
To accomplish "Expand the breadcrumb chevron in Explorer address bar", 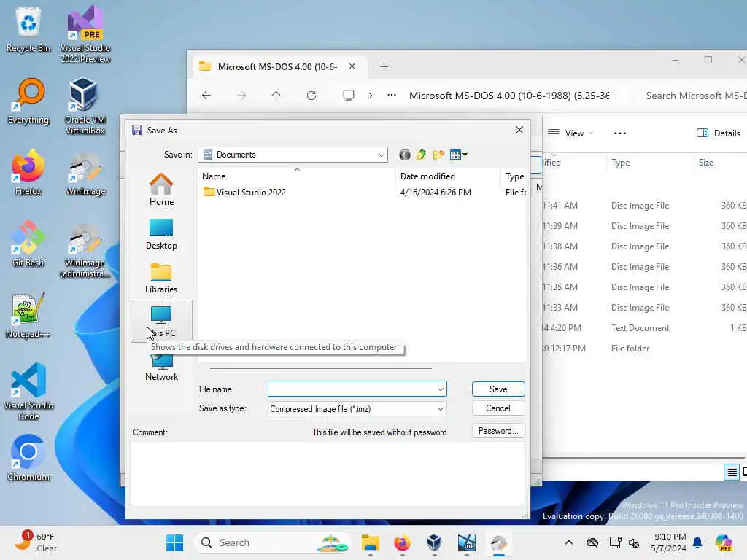I will pos(371,96).
